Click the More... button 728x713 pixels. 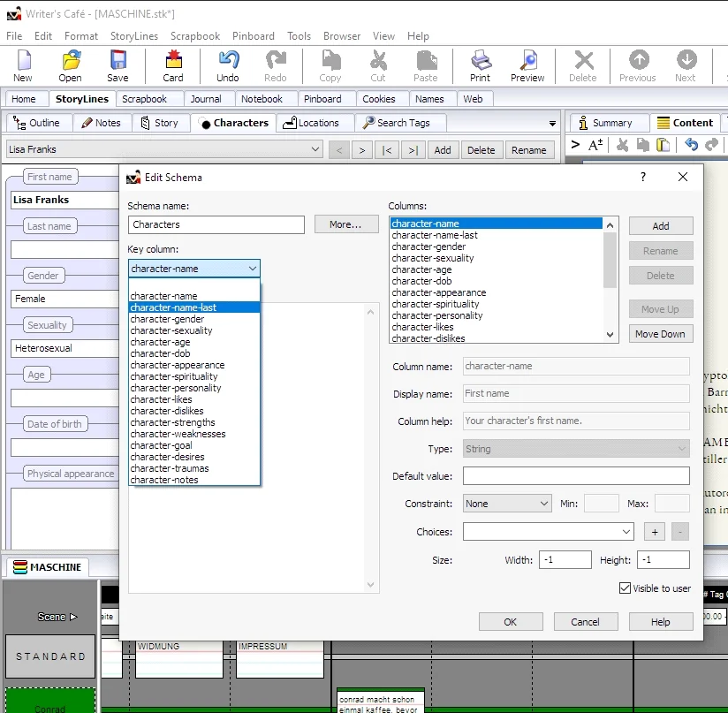click(345, 224)
